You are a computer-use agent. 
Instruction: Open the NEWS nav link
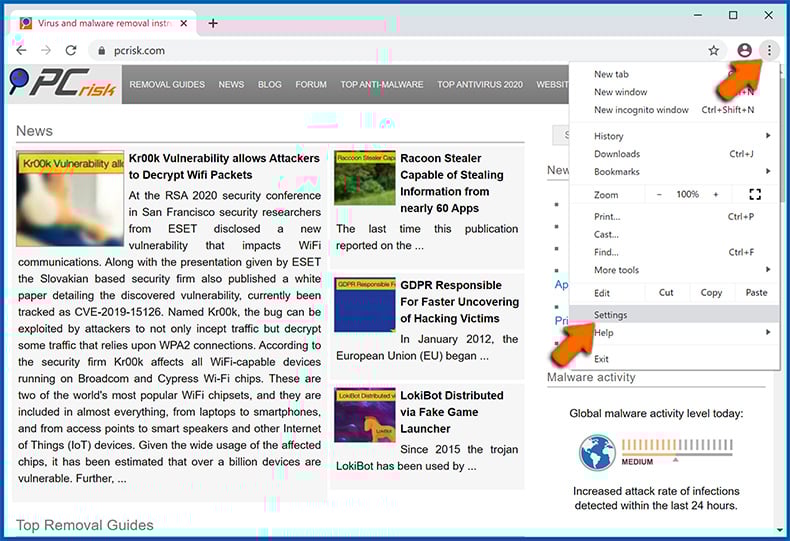pos(231,85)
